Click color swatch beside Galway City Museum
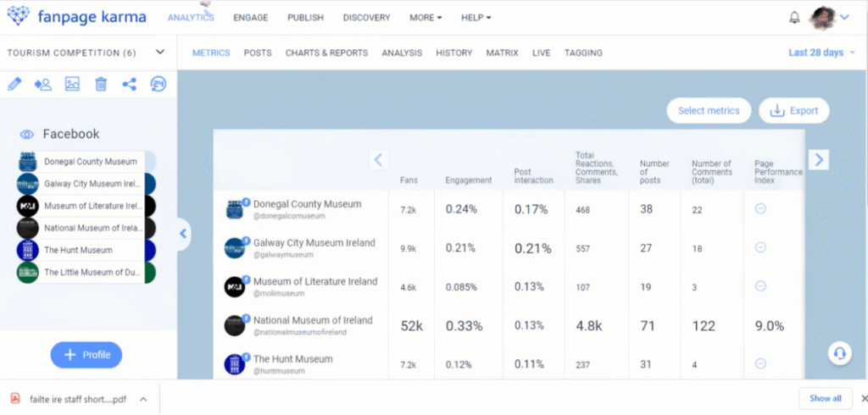 tap(150, 184)
